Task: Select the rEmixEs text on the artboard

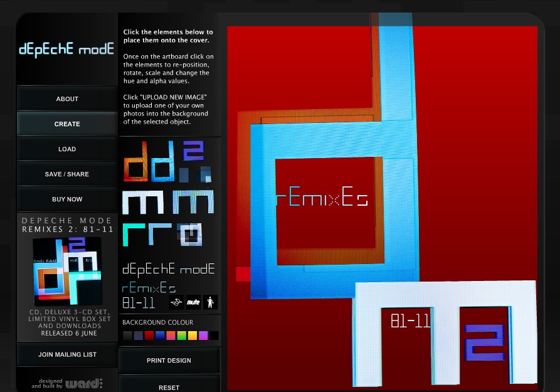Action: tap(322, 197)
